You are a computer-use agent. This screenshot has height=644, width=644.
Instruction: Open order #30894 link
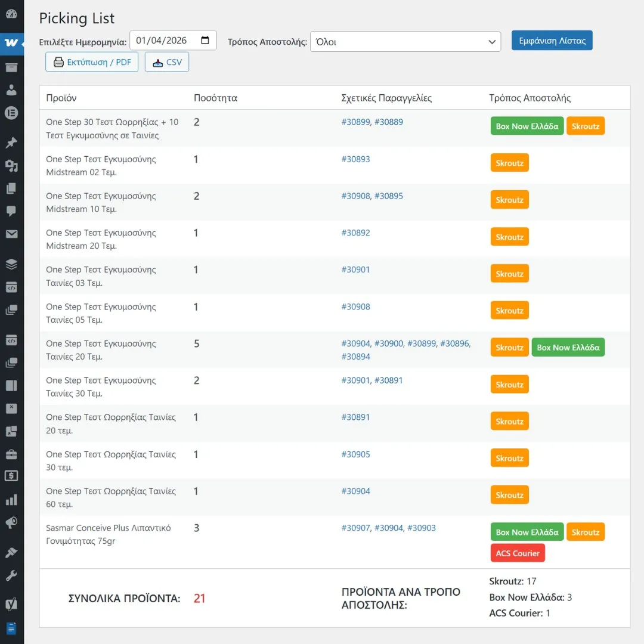355,357
